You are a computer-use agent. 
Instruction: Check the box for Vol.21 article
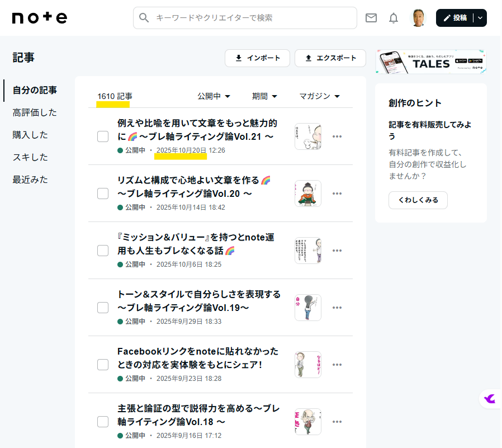[x=103, y=136]
